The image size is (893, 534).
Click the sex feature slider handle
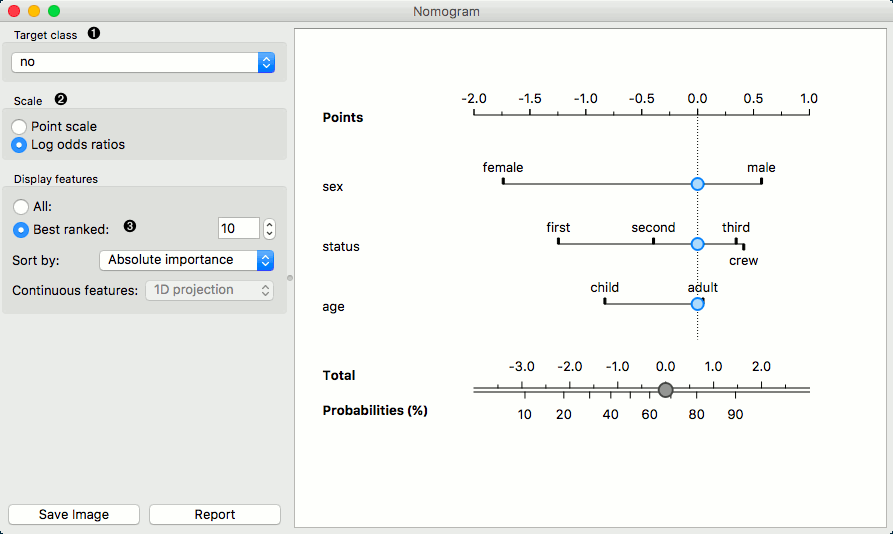(x=698, y=184)
